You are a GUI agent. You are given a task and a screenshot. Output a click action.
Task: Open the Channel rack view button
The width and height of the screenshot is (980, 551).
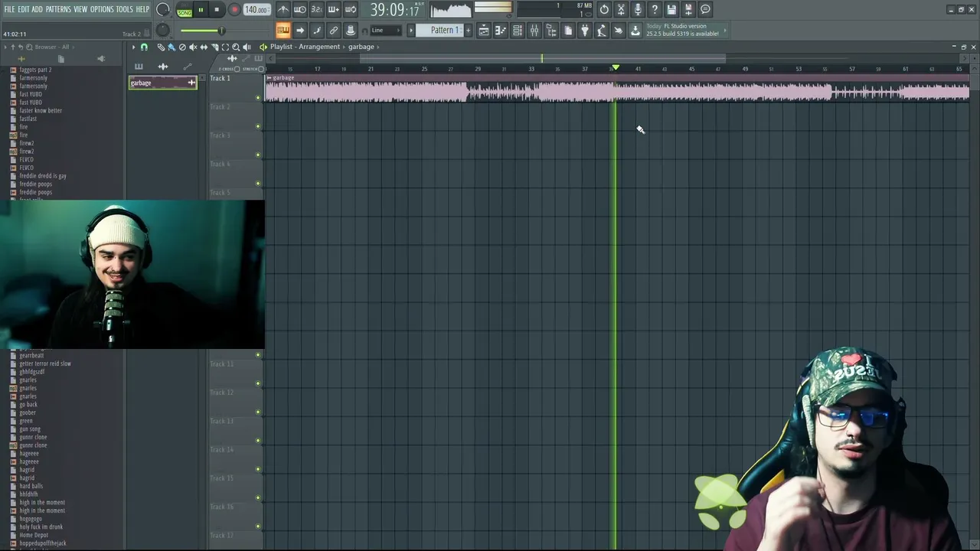pyautogui.click(x=518, y=31)
